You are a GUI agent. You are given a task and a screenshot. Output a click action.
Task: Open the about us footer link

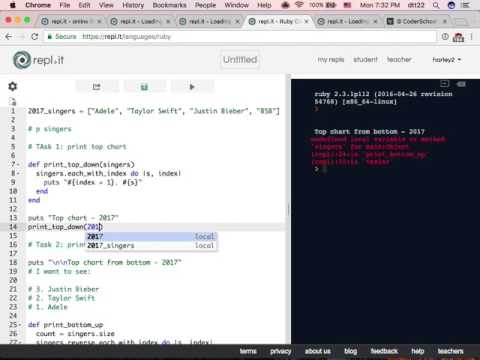pyautogui.click(x=318, y=351)
